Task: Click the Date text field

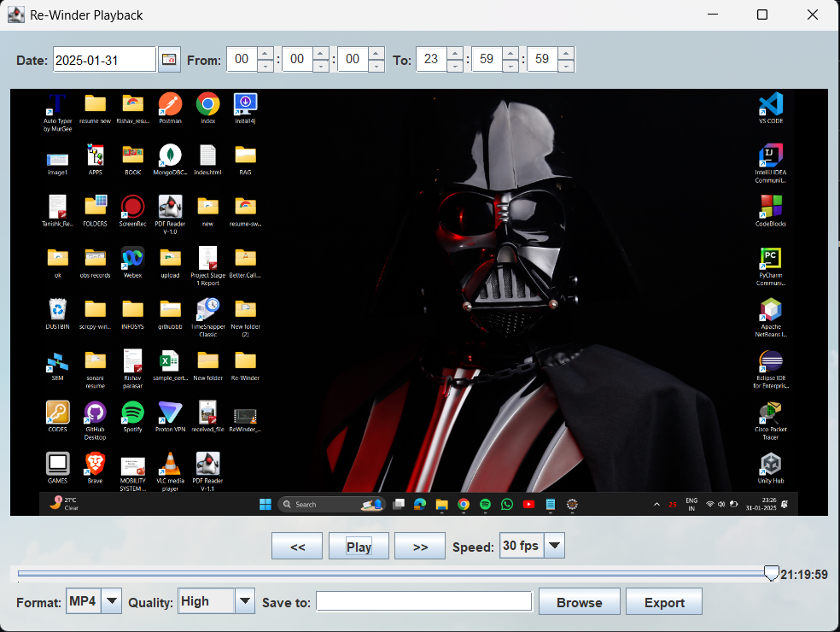Action: pyautogui.click(x=104, y=60)
